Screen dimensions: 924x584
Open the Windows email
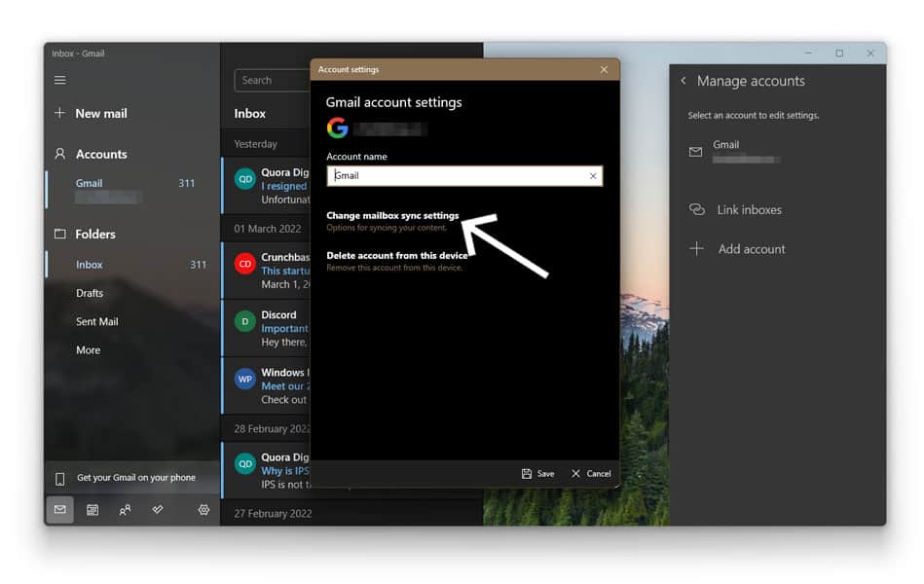pyautogui.click(x=267, y=386)
